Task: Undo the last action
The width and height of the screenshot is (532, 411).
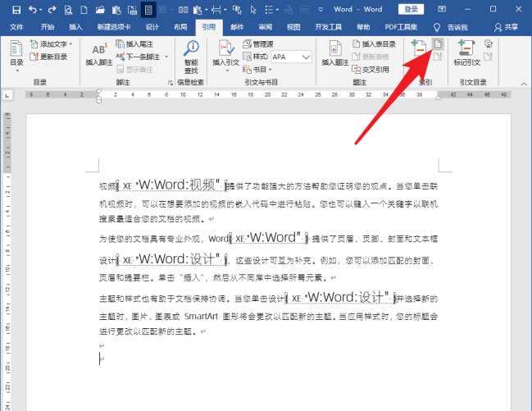Action: click(33, 10)
